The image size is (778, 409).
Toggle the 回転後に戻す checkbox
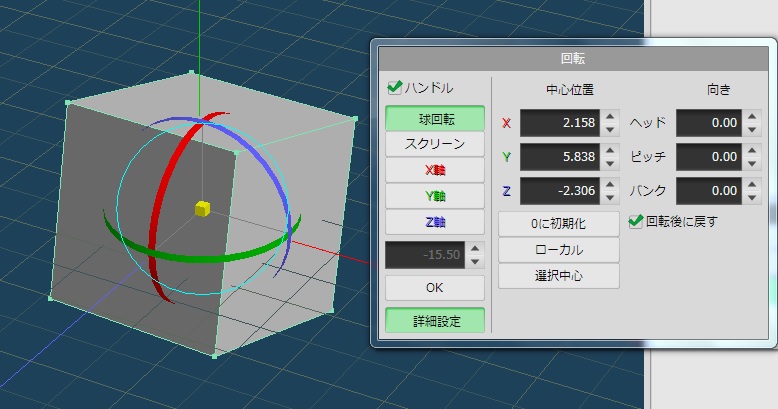[636, 221]
